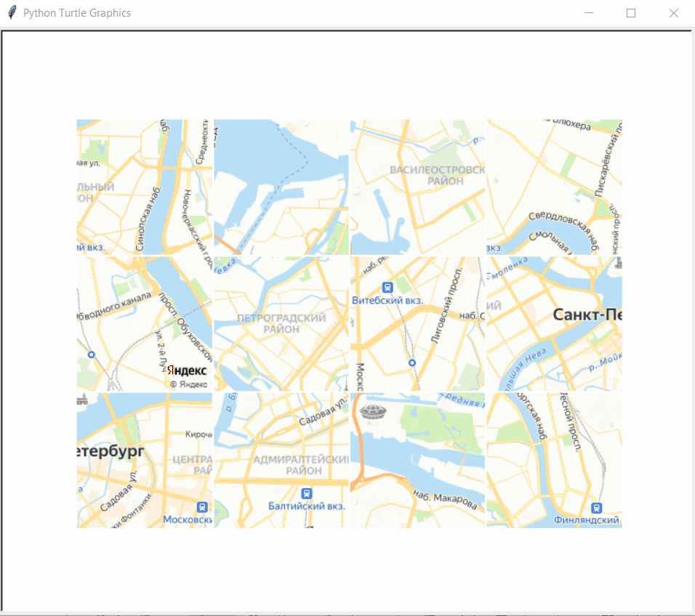Click the Большая Нева river label
Viewport: 695px width, 616px height.
click(x=526, y=368)
